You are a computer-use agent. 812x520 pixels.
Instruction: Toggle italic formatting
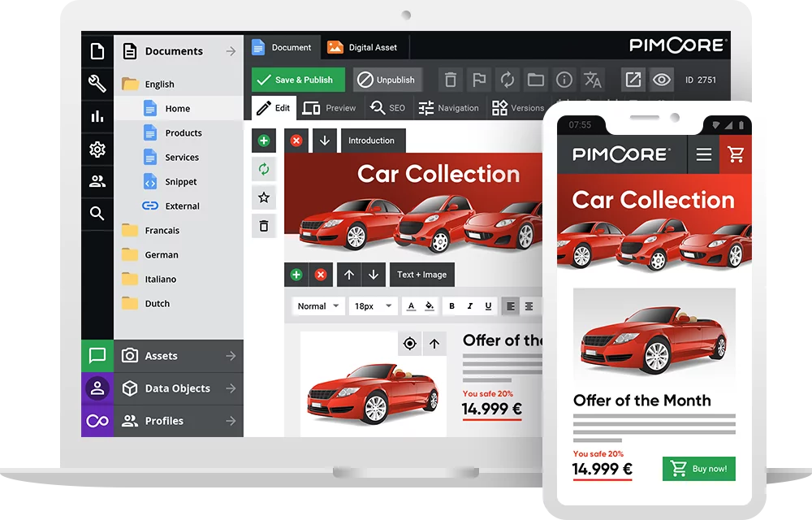point(469,306)
